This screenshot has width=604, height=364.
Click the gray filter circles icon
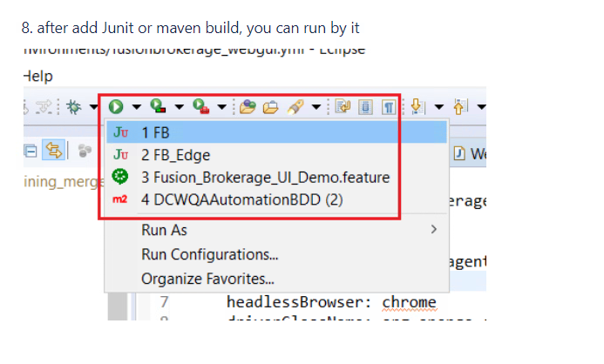85,151
